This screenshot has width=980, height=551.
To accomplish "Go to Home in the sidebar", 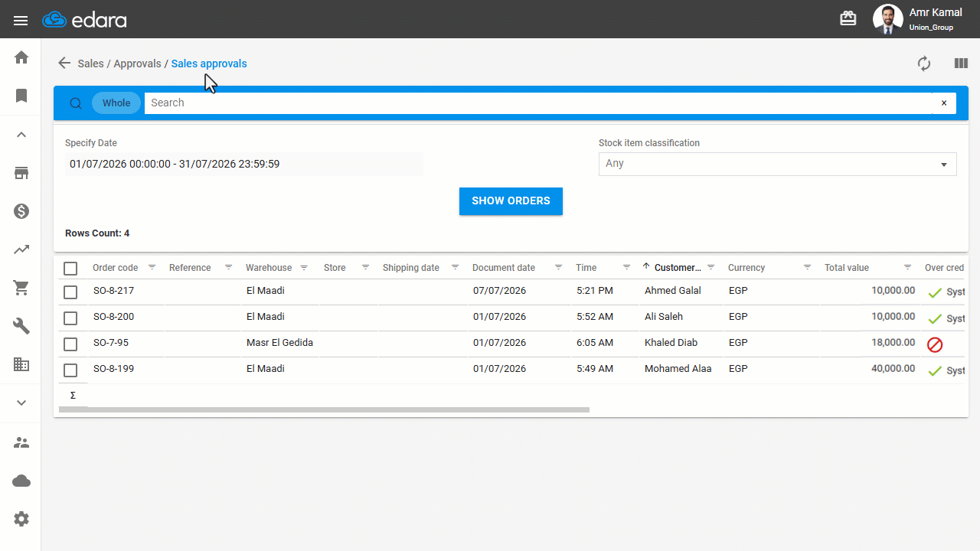I will (21, 57).
